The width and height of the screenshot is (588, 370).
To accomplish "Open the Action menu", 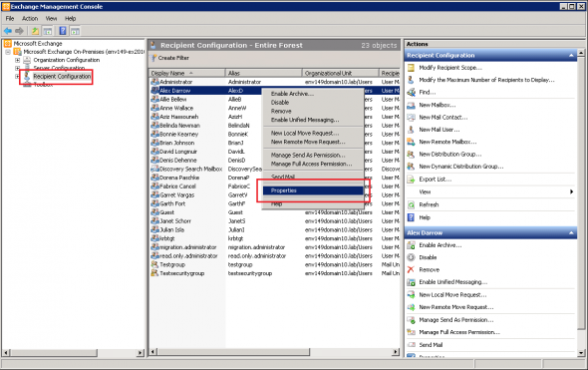I will [30, 18].
